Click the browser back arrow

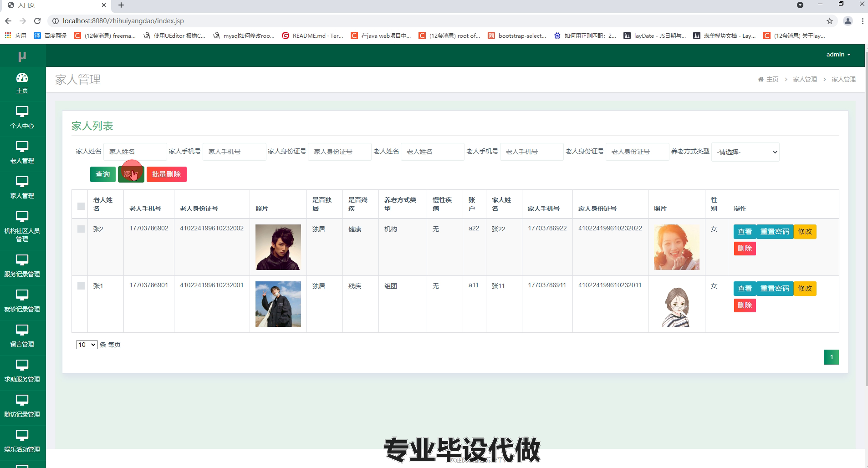click(8, 21)
